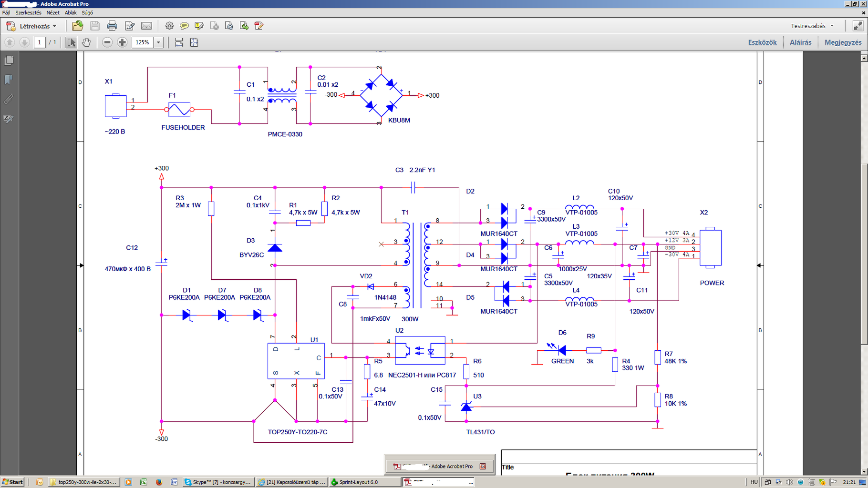Open the 125% zoom level dropdown
This screenshot has height=488, width=868.
[x=158, y=42]
